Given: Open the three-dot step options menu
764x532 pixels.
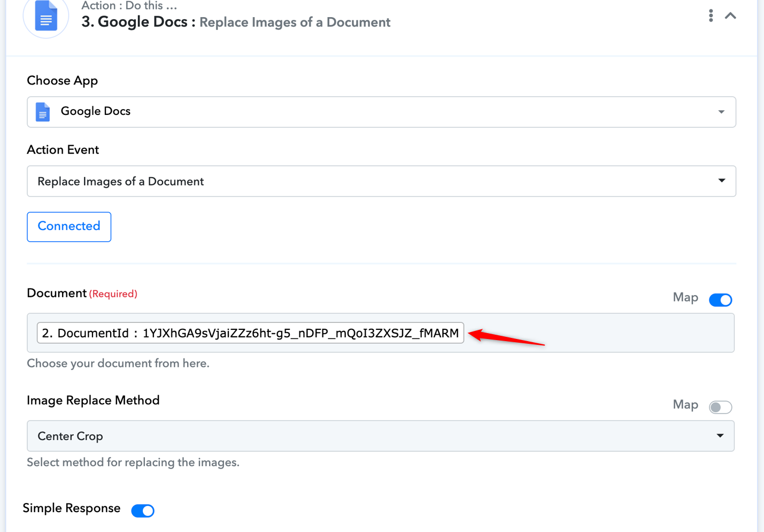Looking at the screenshot, I should (x=711, y=16).
